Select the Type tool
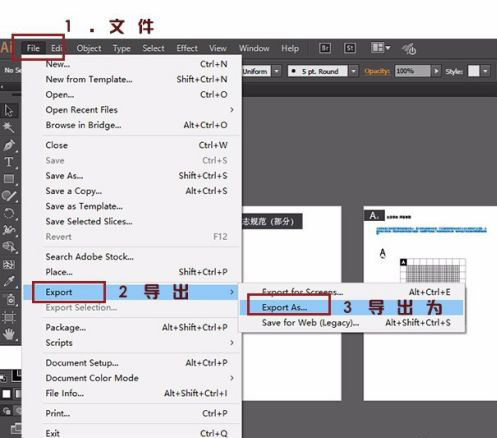 click(9, 162)
